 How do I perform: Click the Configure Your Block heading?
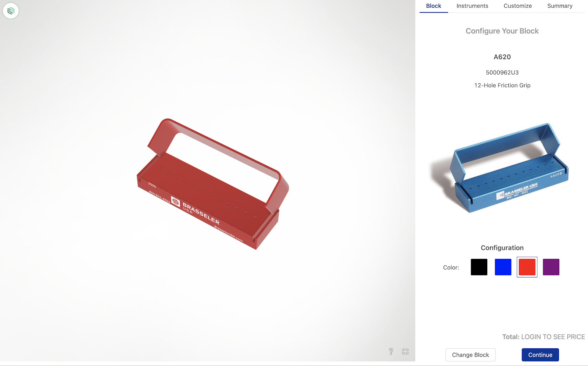(x=502, y=31)
